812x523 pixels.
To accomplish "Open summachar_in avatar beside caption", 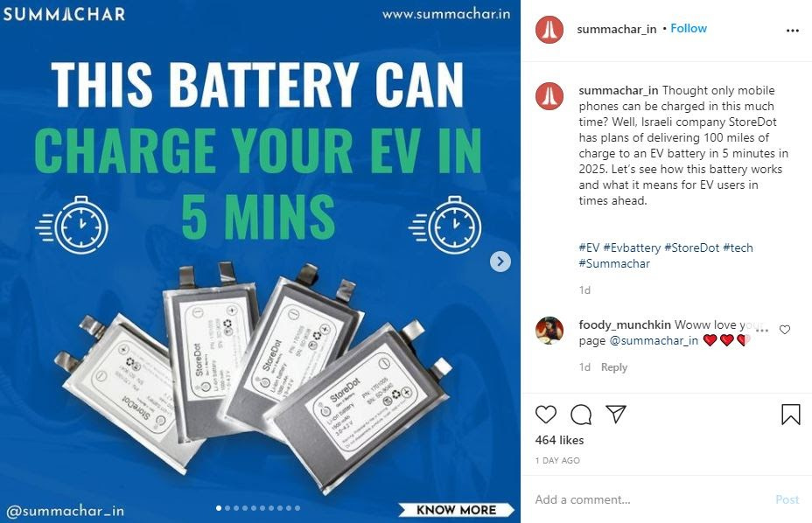I will pos(549,96).
